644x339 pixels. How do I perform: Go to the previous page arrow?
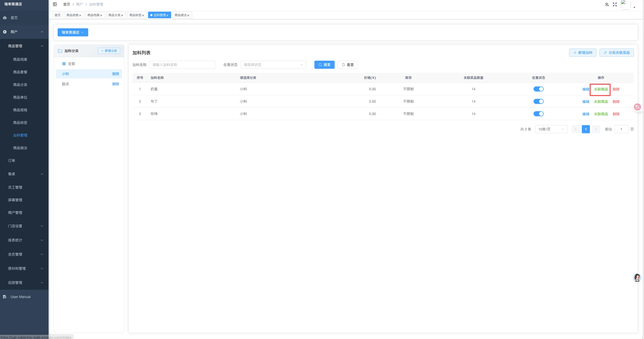pyautogui.click(x=576, y=129)
